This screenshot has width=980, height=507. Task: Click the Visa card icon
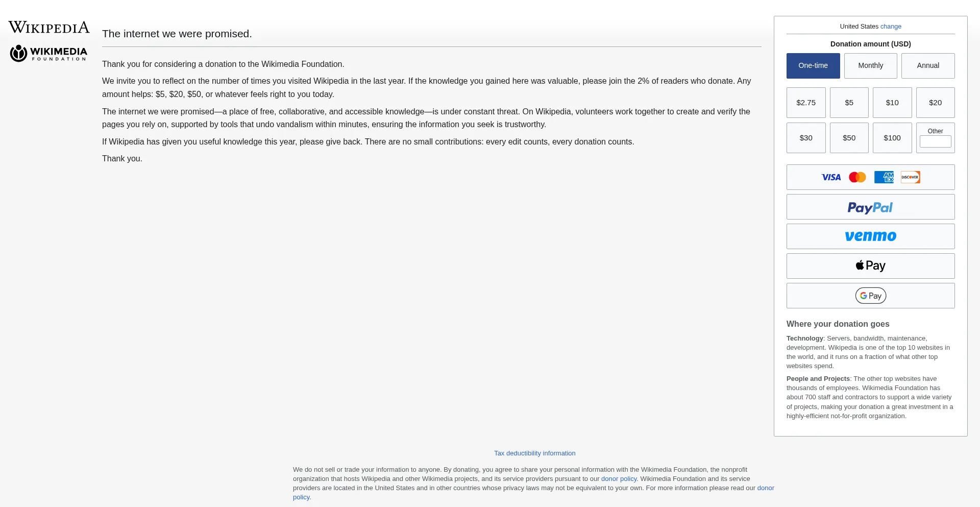pos(831,177)
